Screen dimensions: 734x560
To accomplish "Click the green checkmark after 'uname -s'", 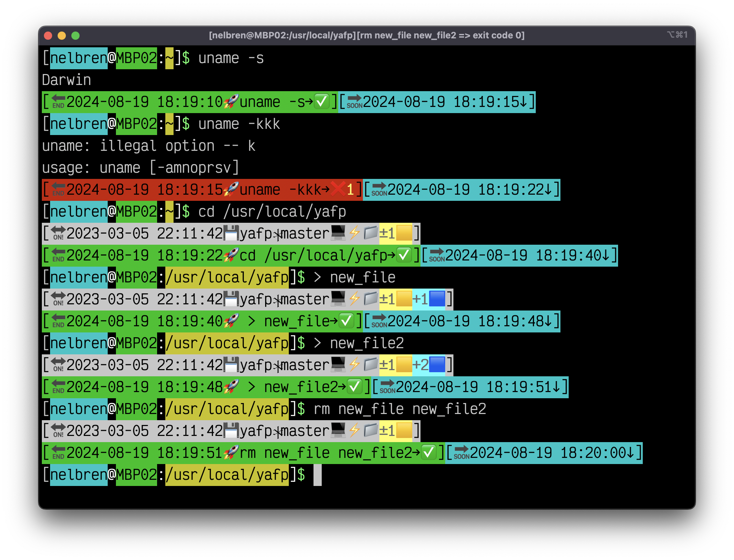I will (322, 102).
